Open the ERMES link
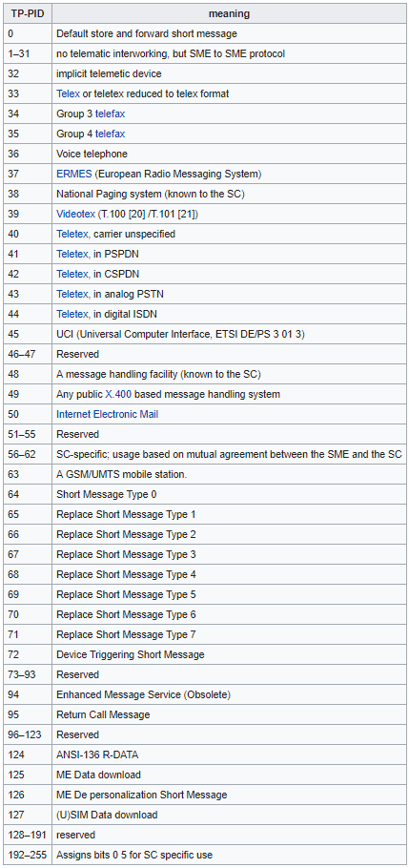The image size is (409, 868). point(74,174)
